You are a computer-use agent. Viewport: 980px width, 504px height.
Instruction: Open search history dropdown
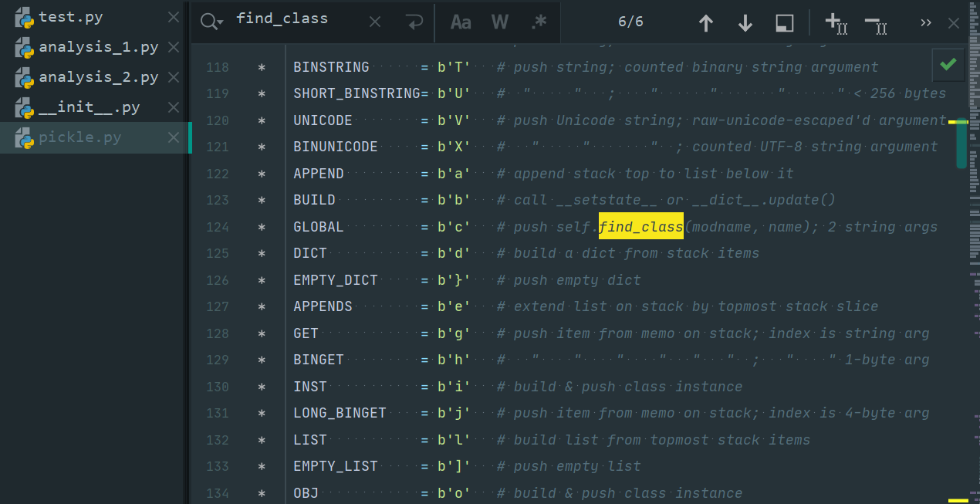coord(211,22)
